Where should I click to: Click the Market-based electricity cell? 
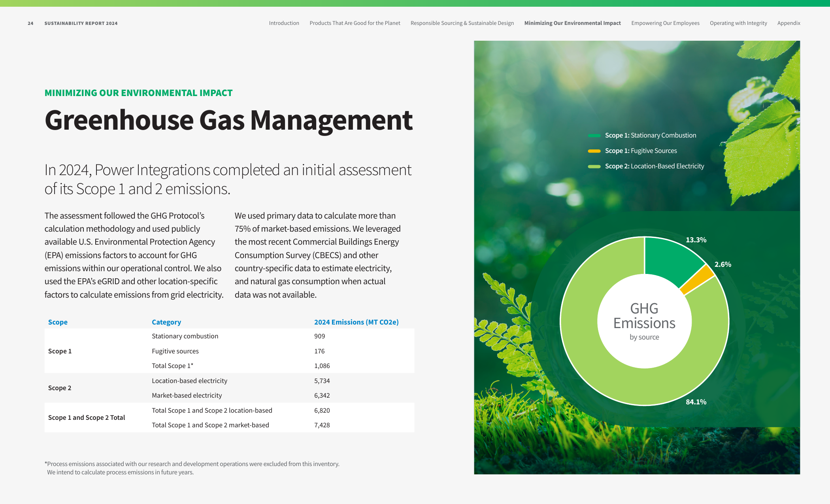pos(187,395)
